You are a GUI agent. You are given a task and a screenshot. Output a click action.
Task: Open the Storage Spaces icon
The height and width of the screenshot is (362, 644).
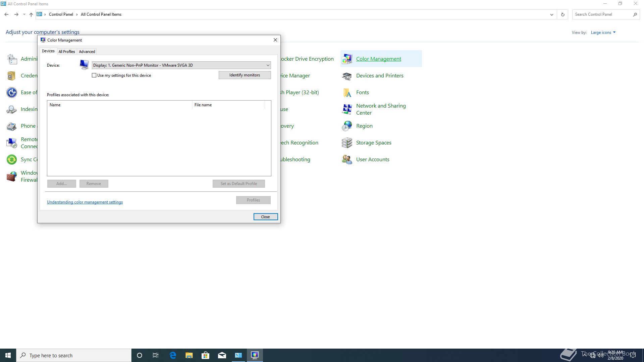click(x=347, y=143)
